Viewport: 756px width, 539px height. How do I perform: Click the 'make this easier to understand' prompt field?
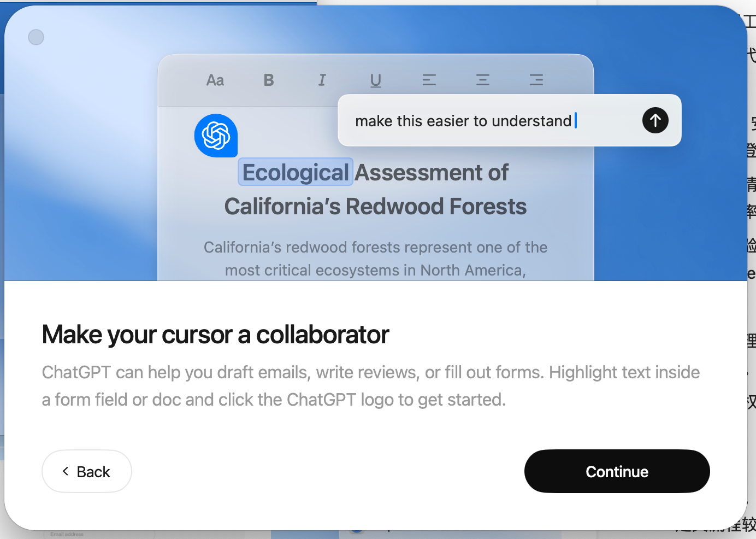click(463, 121)
